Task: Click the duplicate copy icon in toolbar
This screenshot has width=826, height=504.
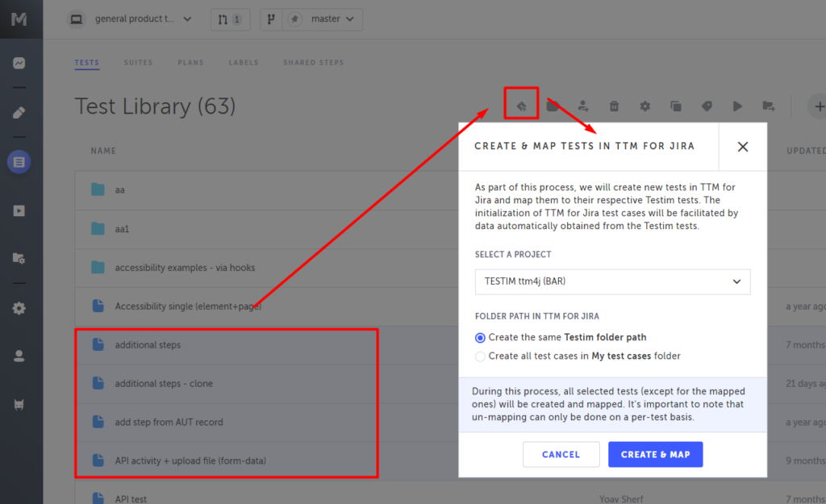Action: [676, 106]
